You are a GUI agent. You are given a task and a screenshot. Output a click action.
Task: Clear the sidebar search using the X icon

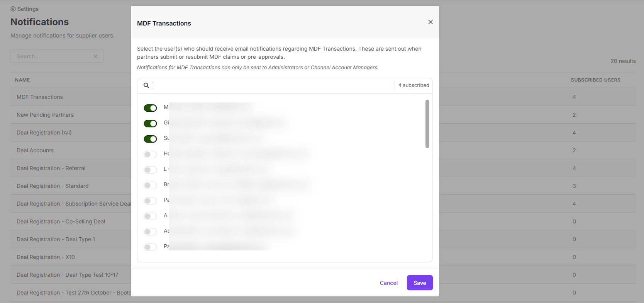point(95,56)
